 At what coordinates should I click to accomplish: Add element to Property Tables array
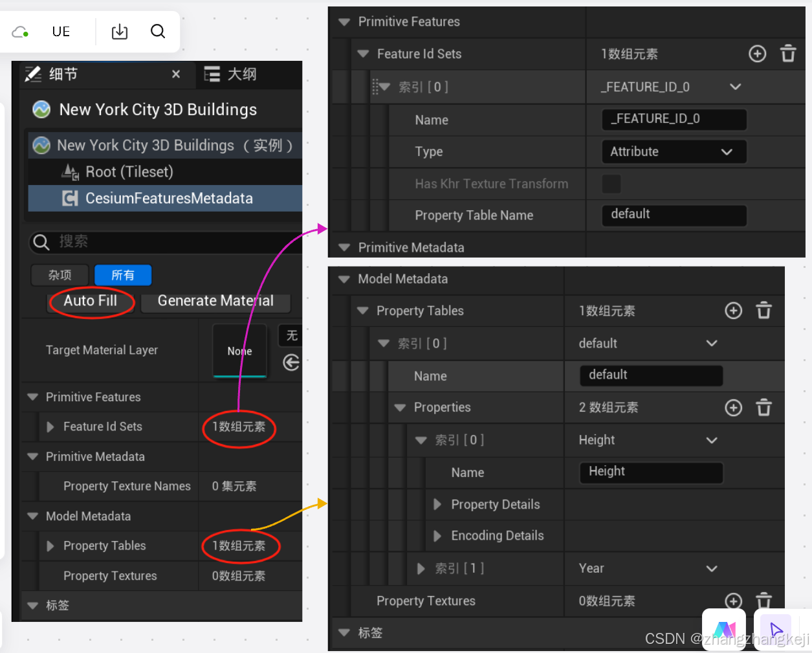(733, 311)
